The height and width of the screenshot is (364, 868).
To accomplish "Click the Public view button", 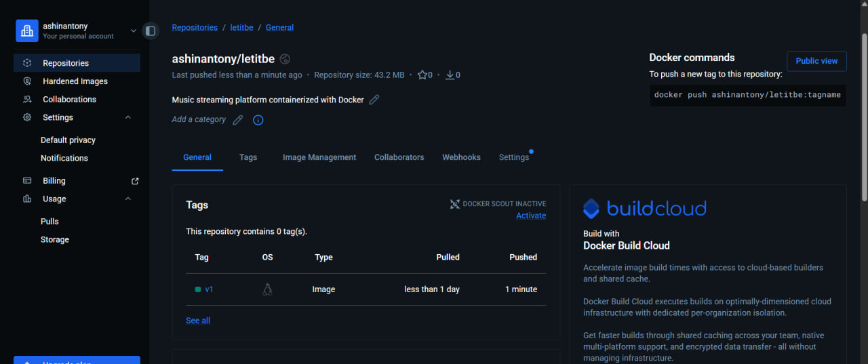I will pos(816,61).
